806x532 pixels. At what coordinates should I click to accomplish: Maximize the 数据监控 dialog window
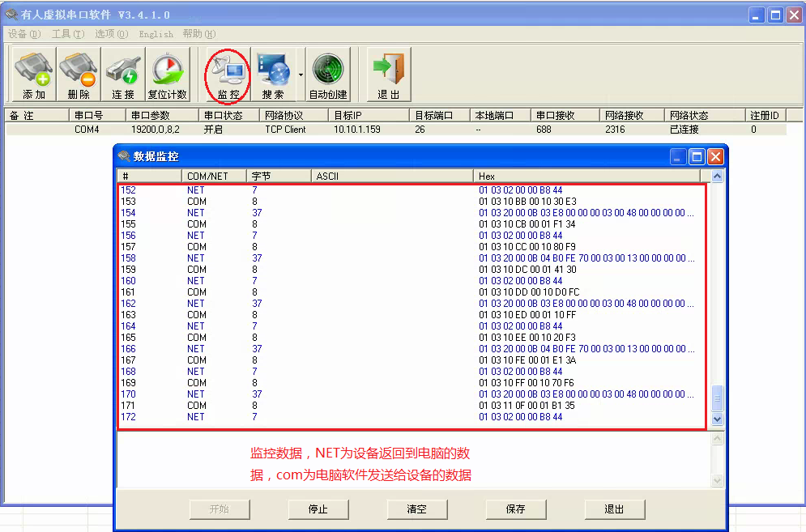coord(697,157)
